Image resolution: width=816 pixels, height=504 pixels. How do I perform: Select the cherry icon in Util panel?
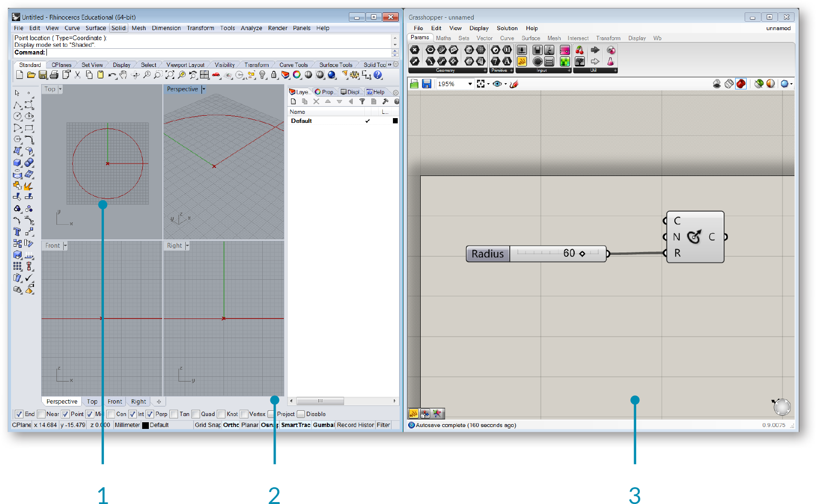coord(580,50)
